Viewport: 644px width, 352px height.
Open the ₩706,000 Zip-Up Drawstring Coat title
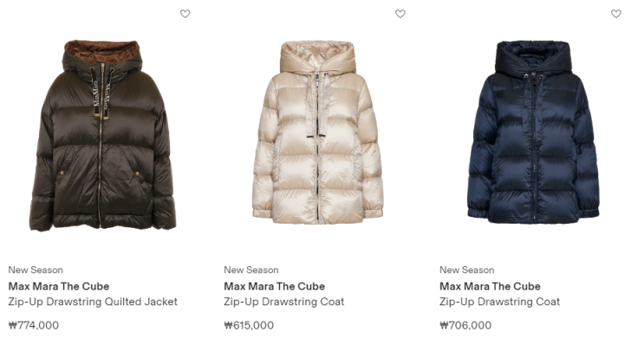(x=499, y=302)
